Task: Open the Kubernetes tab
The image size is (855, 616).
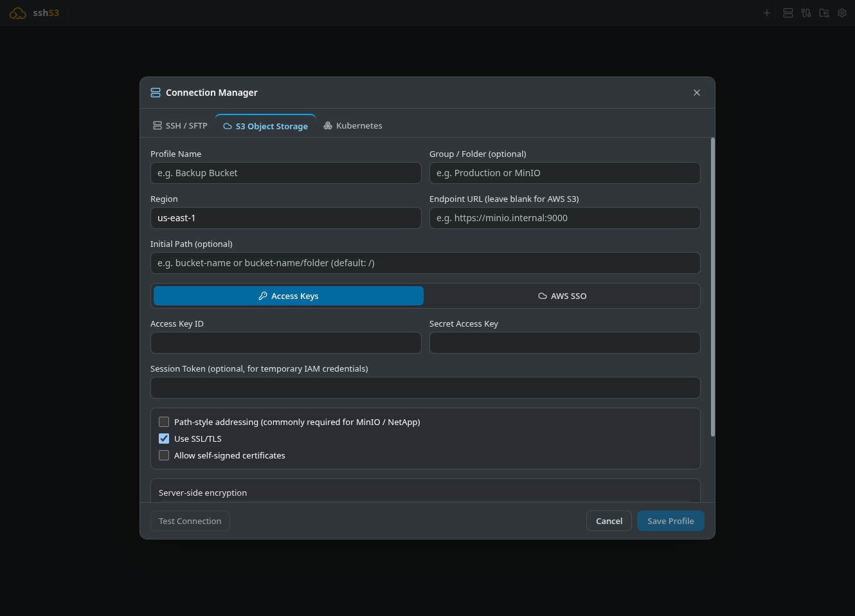Action: 353,126
